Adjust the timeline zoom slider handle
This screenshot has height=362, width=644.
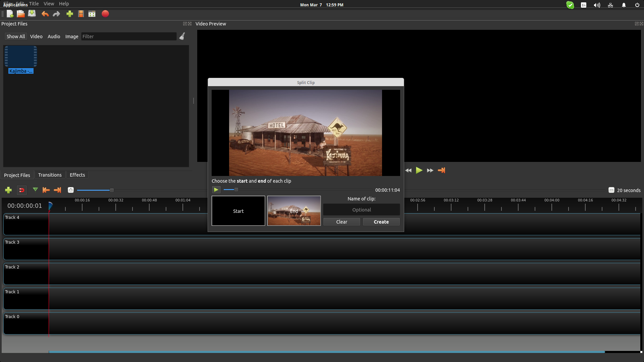[112, 190]
